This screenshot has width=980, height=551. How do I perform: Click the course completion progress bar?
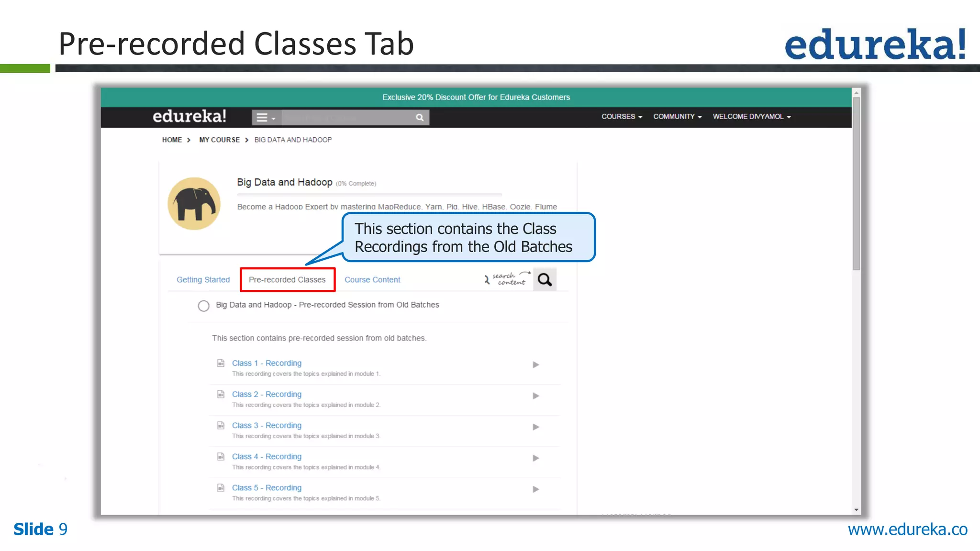click(x=369, y=195)
